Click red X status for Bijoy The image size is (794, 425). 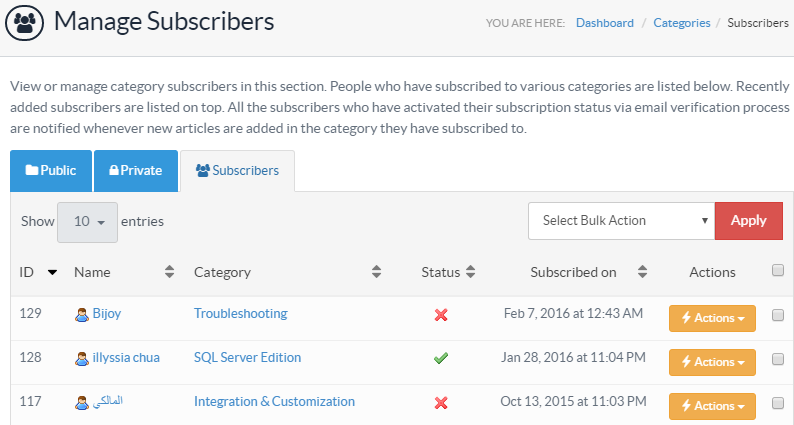pyautogui.click(x=441, y=315)
